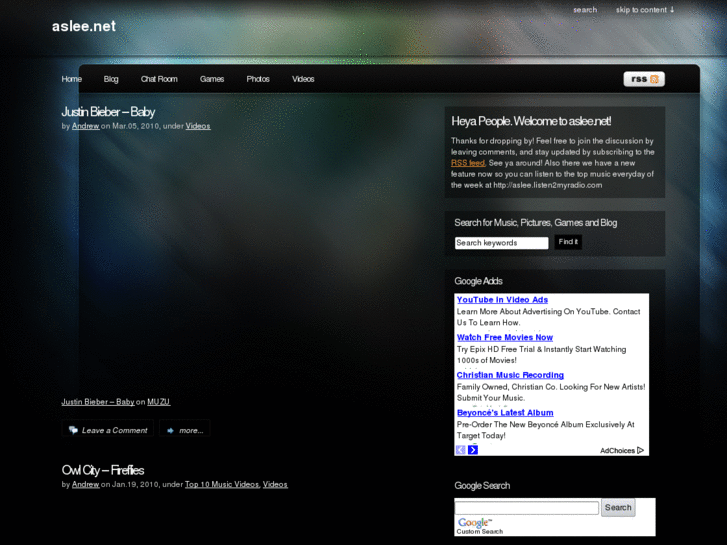Click the aslee.net site title
Viewport: 727px width, 545px height.
click(84, 26)
